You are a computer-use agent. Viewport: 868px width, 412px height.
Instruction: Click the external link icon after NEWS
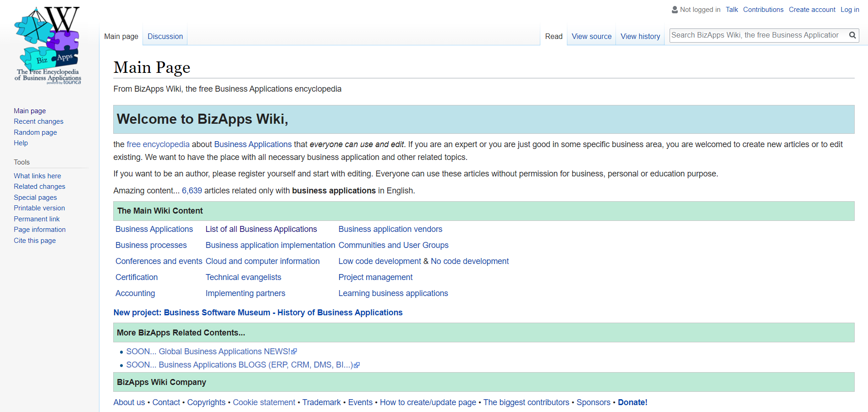pyautogui.click(x=294, y=352)
